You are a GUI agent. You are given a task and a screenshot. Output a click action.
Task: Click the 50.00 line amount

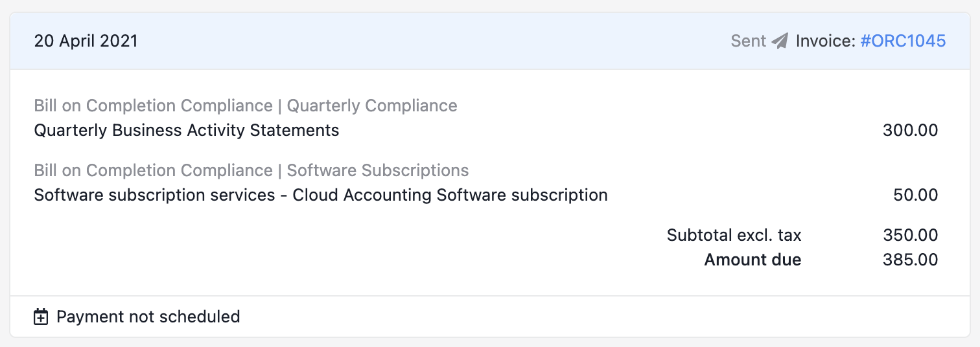coord(915,196)
